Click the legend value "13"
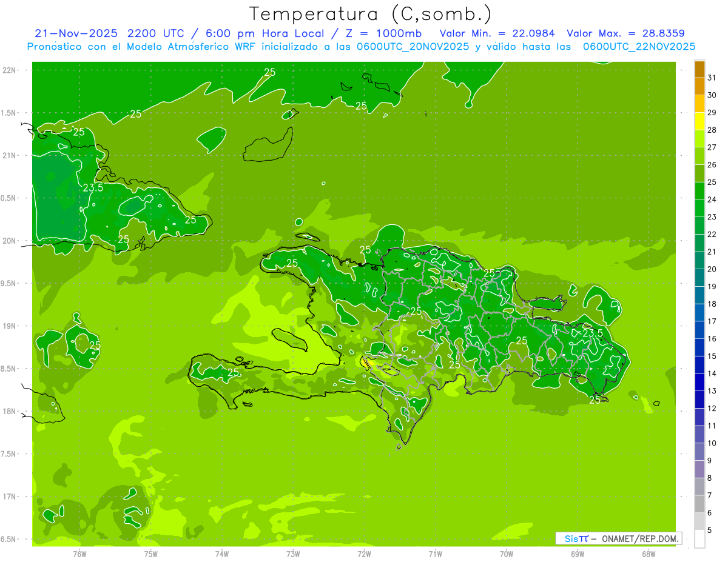This screenshot has height=562, width=728. coord(712,391)
